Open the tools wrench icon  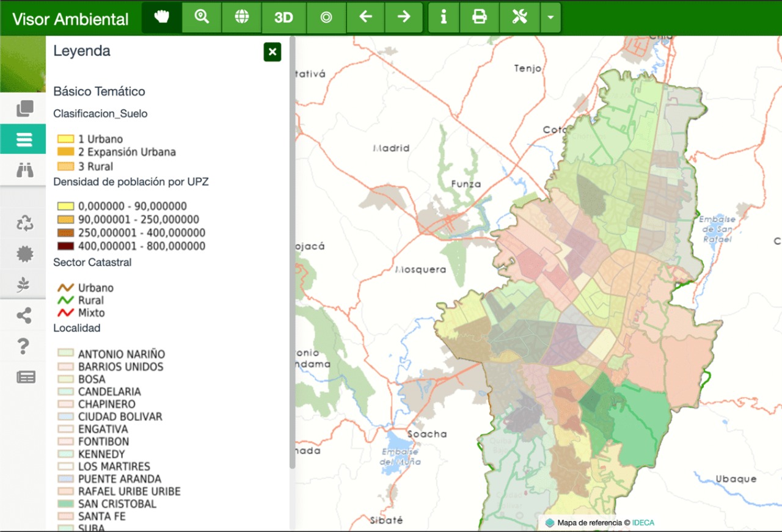coord(519,17)
